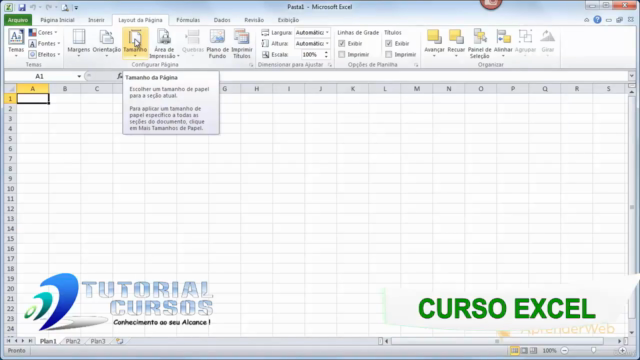The image size is (640, 360).
Task: Click the Agrupar group icon
Action: coord(525,37)
